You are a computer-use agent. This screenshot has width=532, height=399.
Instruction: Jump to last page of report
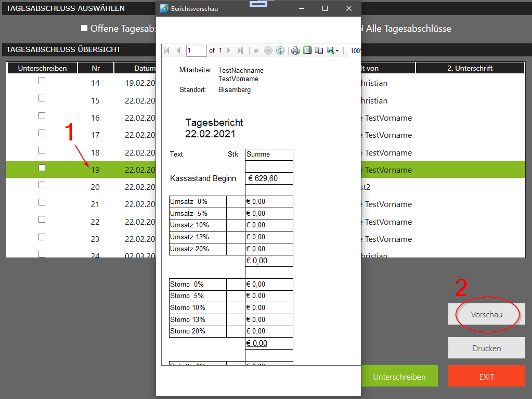pyautogui.click(x=240, y=50)
